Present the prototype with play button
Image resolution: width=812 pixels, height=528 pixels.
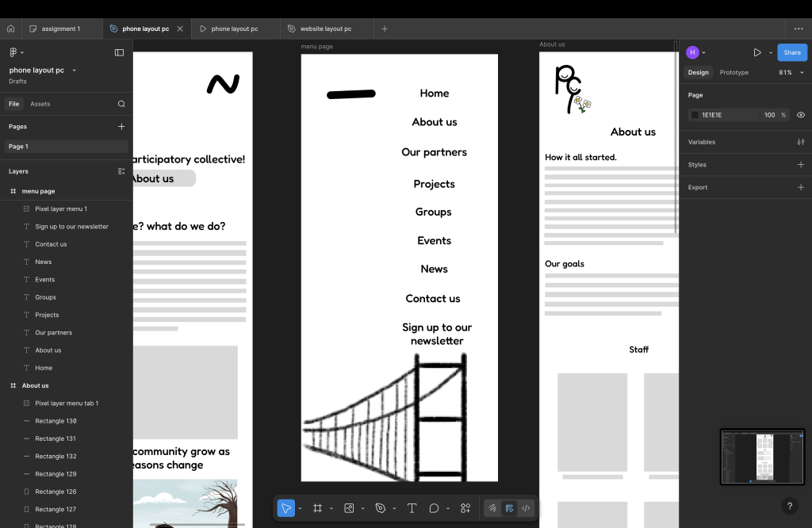756,52
